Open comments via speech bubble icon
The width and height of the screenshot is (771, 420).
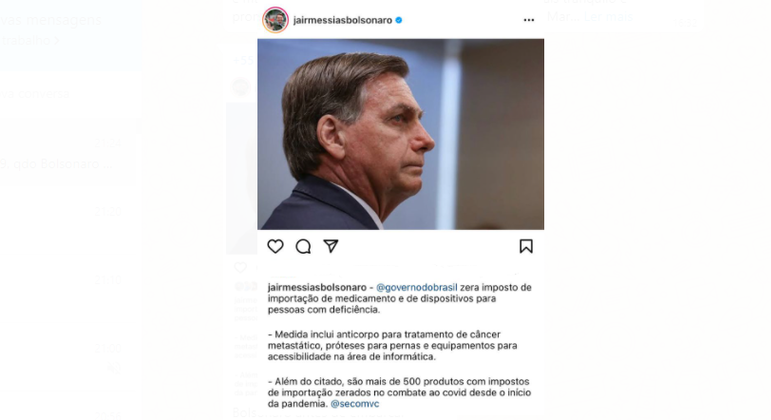point(303,246)
